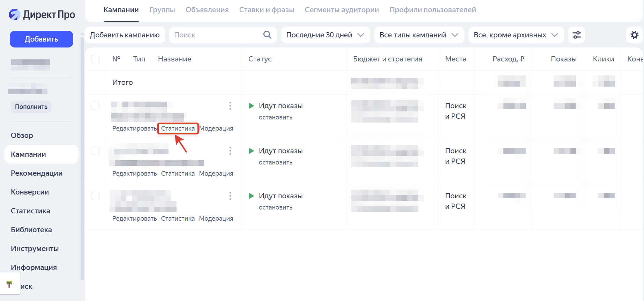Check the second campaign row checkbox

tap(95, 151)
